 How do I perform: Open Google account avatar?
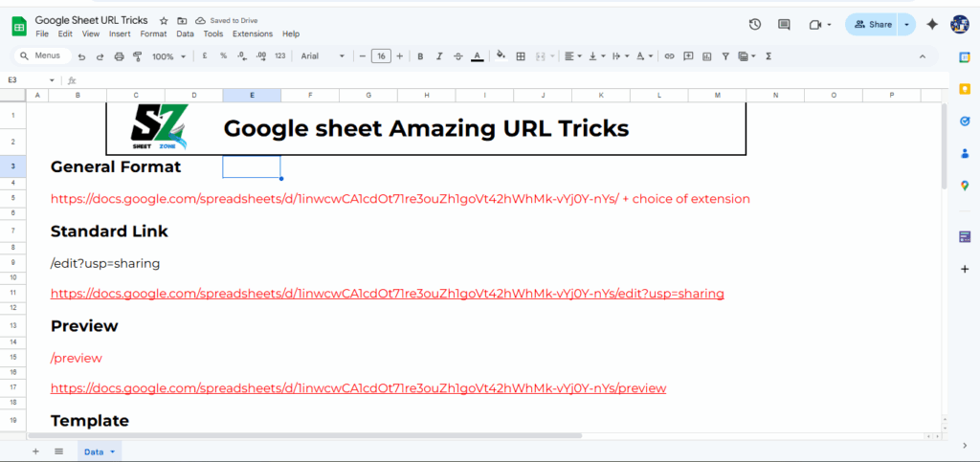pos(959,24)
